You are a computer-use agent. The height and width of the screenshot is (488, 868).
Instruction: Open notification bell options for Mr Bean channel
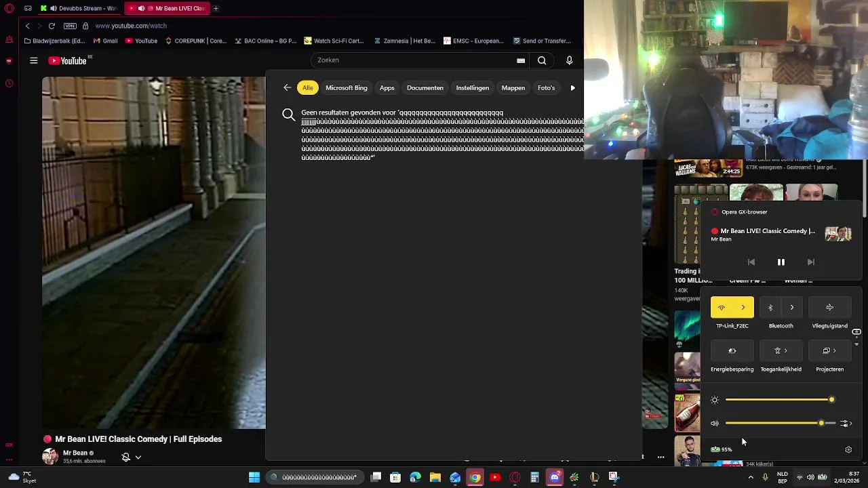pyautogui.click(x=132, y=457)
